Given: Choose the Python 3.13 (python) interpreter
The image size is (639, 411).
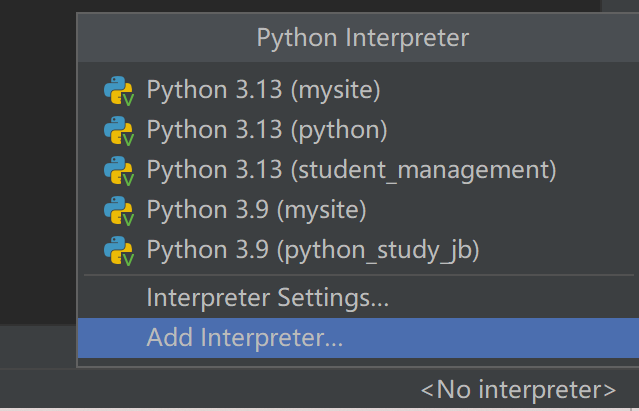Looking at the screenshot, I should point(266,130).
